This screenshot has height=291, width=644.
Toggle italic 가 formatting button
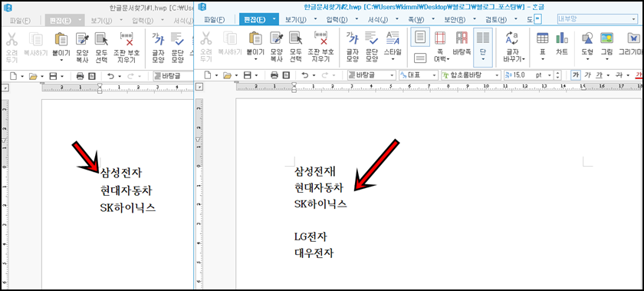[x=587, y=75]
